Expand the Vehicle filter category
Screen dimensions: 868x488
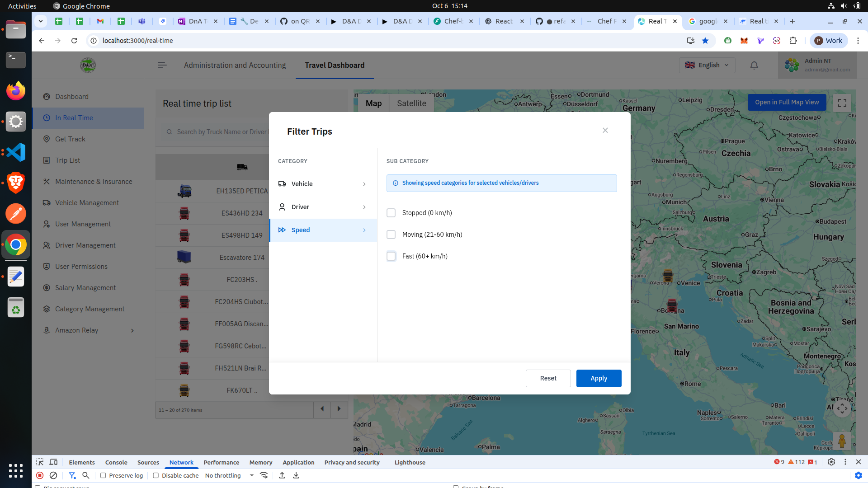click(323, 184)
